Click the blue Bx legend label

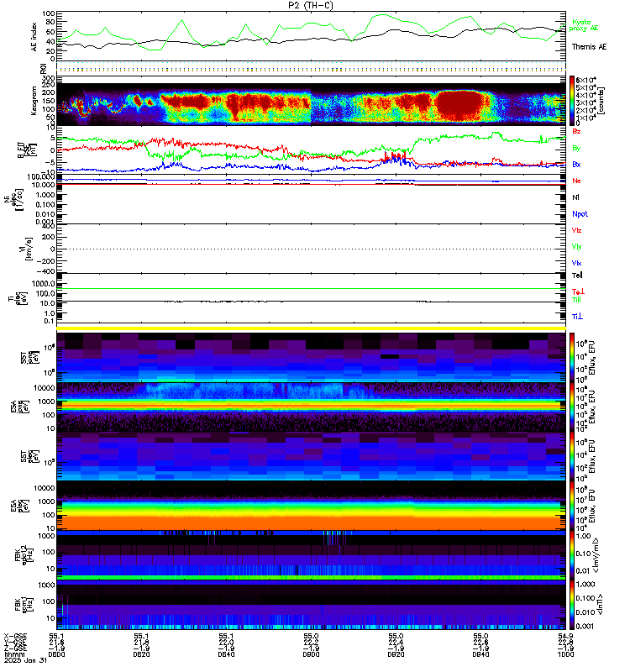(x=576, y=164)
